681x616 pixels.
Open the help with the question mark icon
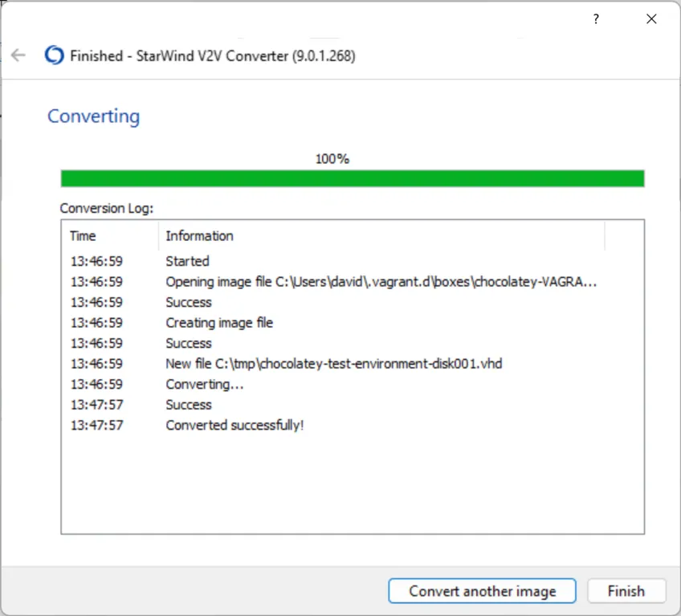[596, 18]
